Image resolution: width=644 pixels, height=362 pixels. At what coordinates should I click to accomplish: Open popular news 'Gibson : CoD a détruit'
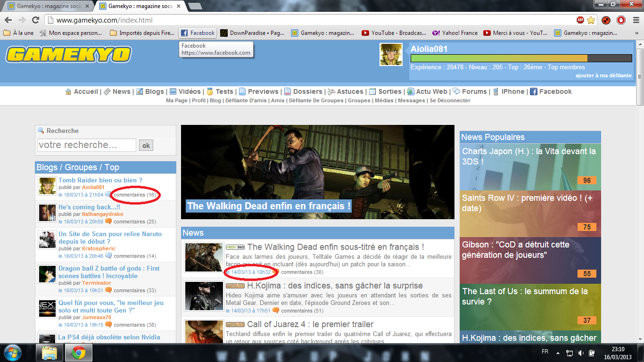[x=530, y=260]
